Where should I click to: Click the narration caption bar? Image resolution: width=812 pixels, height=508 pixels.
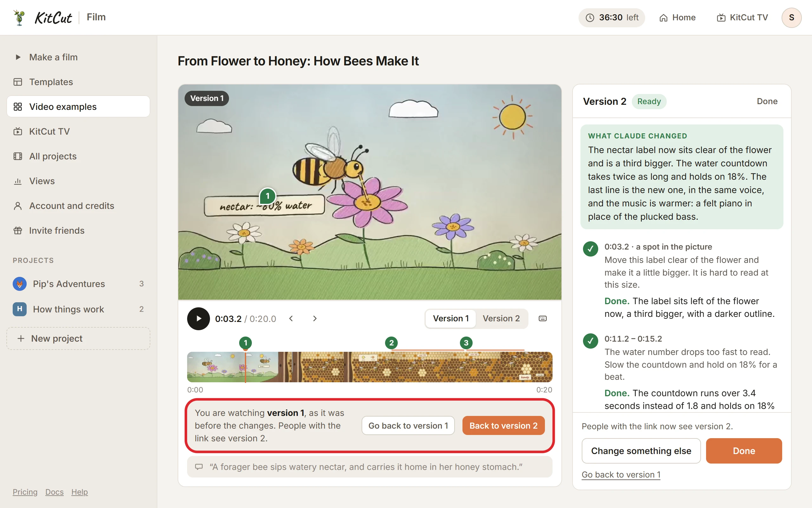coord(370,467)
